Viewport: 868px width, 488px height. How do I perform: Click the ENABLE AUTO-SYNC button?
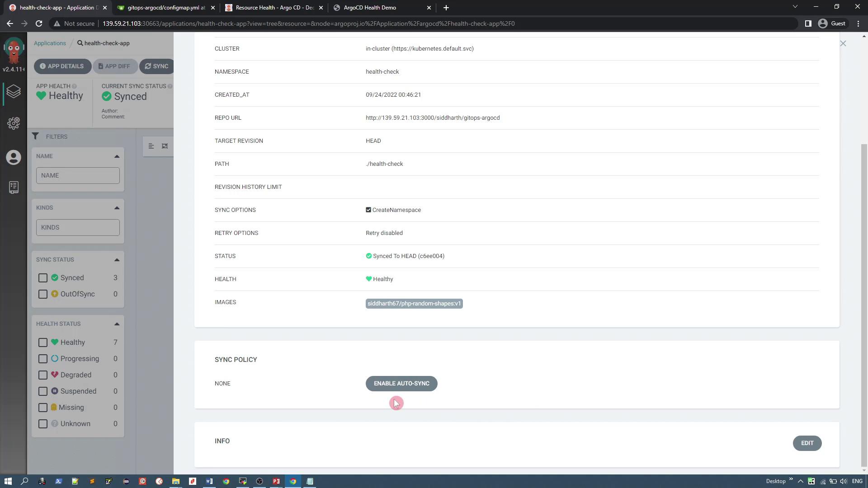tap(401, 384)
